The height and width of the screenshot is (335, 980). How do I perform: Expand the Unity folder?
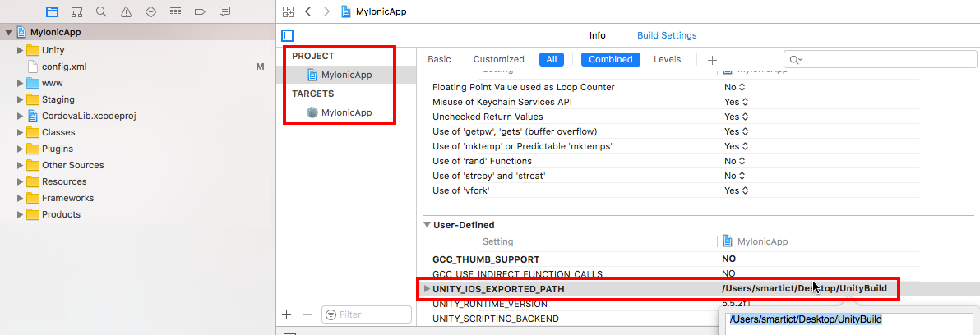point(20,51)
